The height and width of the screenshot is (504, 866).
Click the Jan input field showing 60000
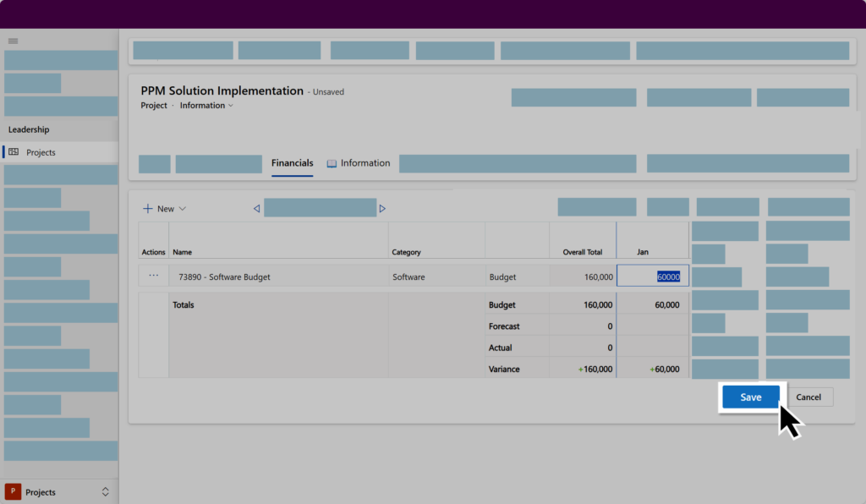pos(653,276)
